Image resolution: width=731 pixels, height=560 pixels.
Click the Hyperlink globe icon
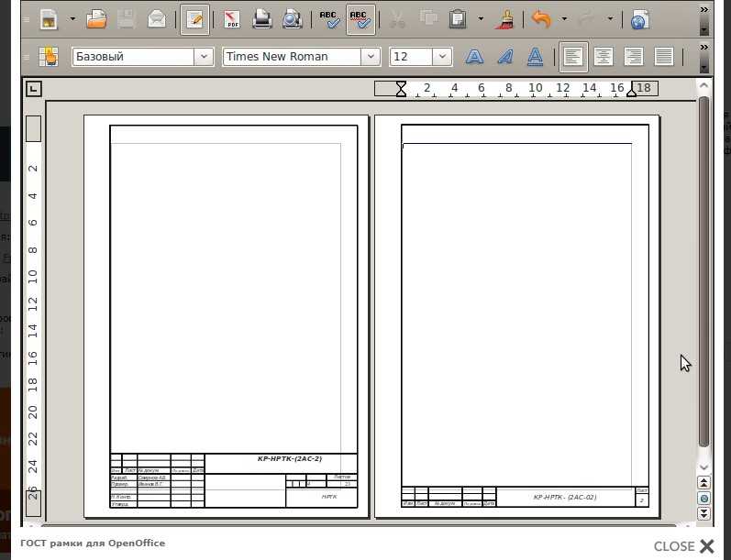coord(639,19)
